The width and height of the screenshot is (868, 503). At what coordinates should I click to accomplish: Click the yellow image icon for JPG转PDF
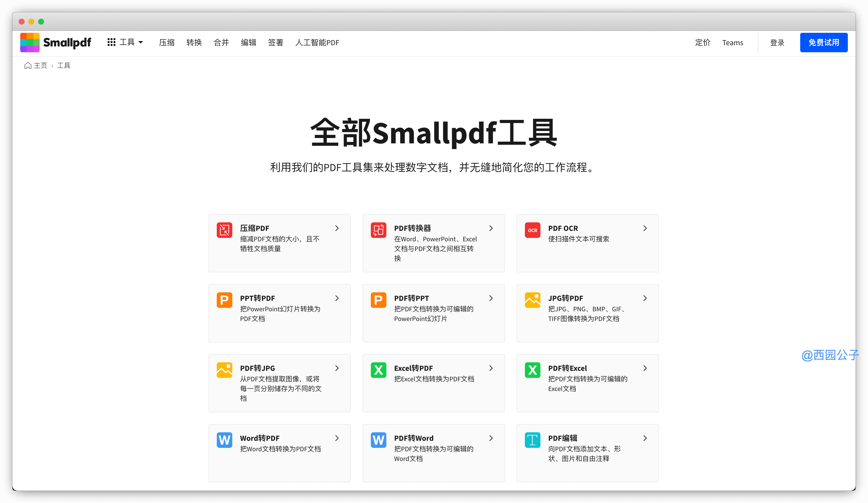click(x=532, y=300)
